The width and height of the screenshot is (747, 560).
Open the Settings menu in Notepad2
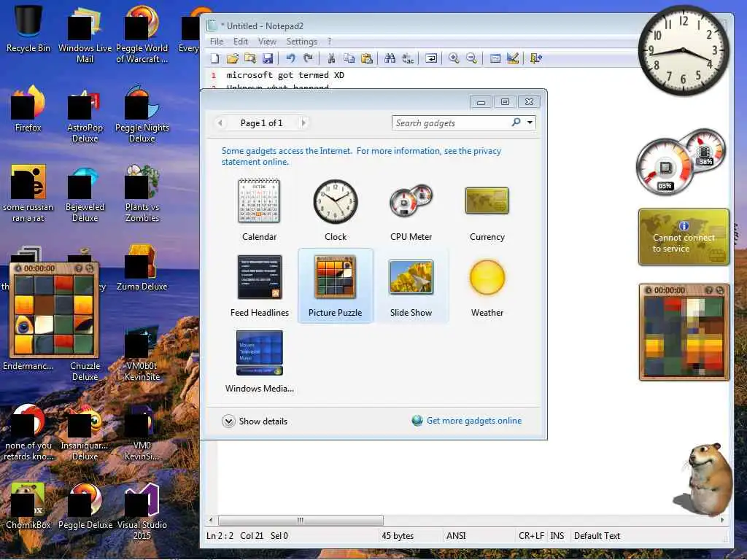(x=301, y=42)
